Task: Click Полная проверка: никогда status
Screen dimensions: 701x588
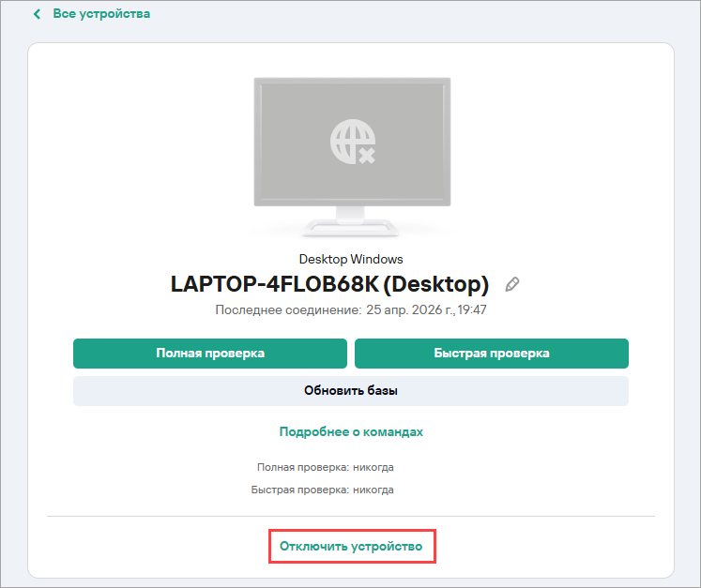Action: pyautogui.click(x=326, y=467)
